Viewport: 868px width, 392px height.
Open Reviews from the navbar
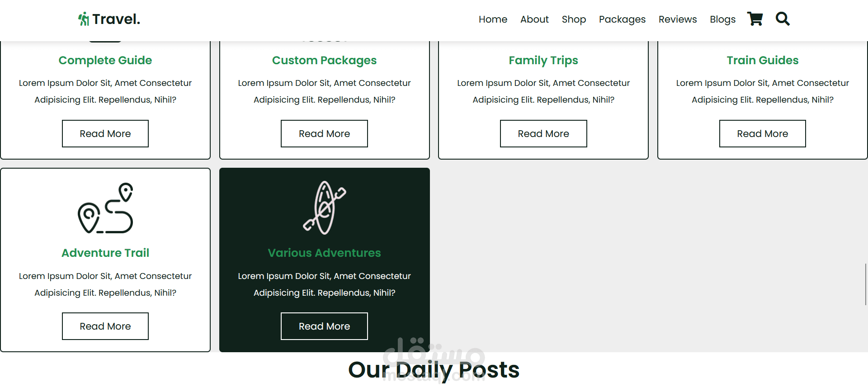[678, 19]
